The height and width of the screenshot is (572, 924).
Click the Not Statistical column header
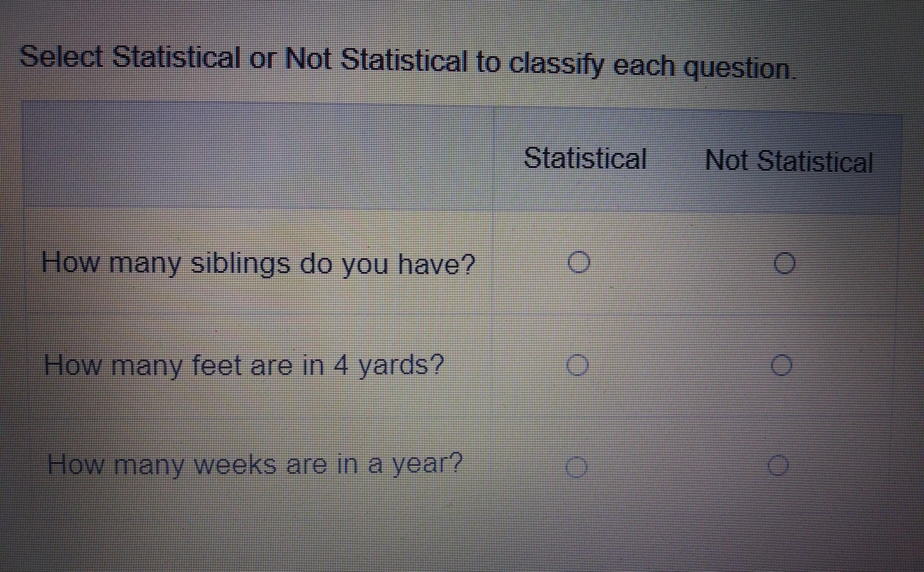[789, 161]
